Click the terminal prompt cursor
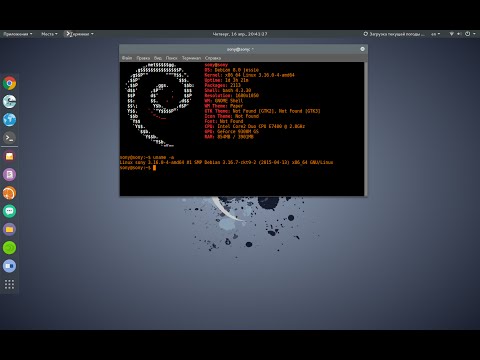The width and height of the screenshot is (480, 360). (154, 168)
